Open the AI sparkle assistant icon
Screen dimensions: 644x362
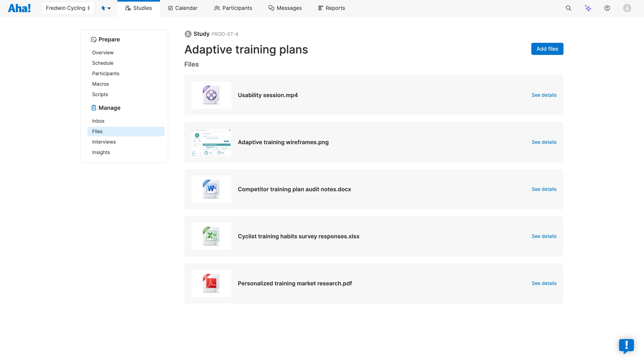tap(588, 8)
